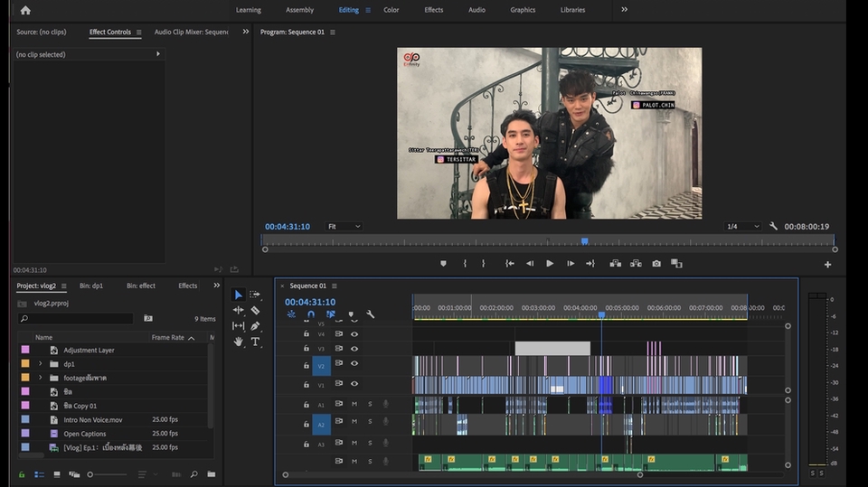868x487 pixels.
Task: Select the Razor tool
Action: pos(255,311)
